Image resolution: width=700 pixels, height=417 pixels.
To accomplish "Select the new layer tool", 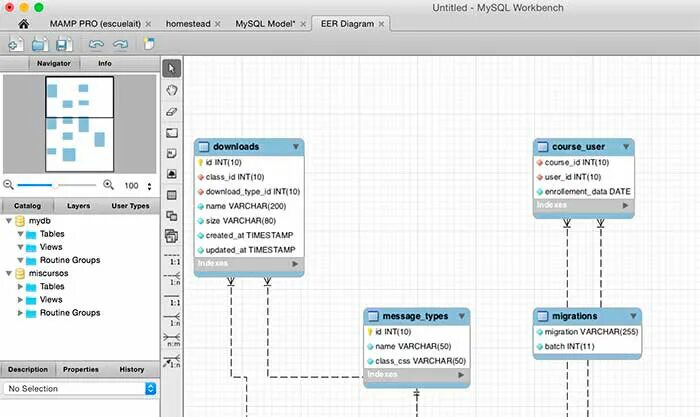I will (172, 133).
